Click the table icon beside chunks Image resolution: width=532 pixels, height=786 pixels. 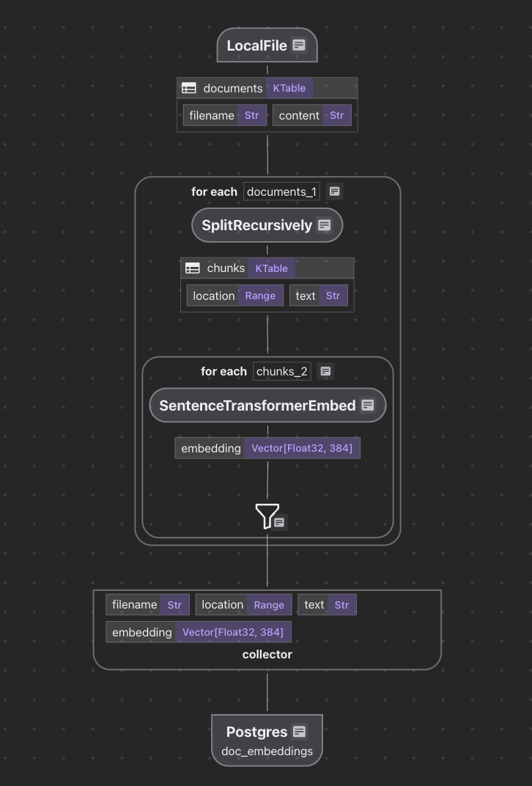pos(193,268)
